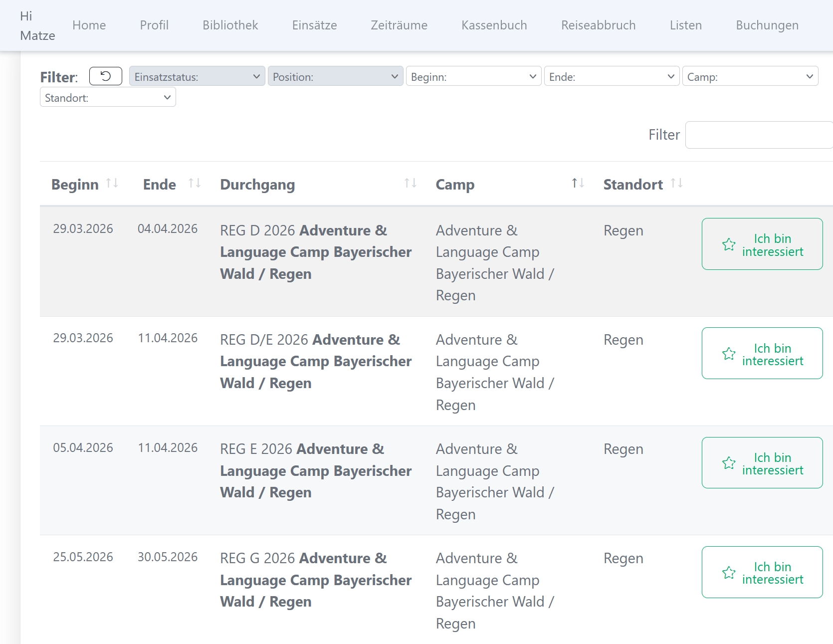Screen dimensions: 833x644
Task: Sort table by Beginn column arrows
Action: click(112, 184)
